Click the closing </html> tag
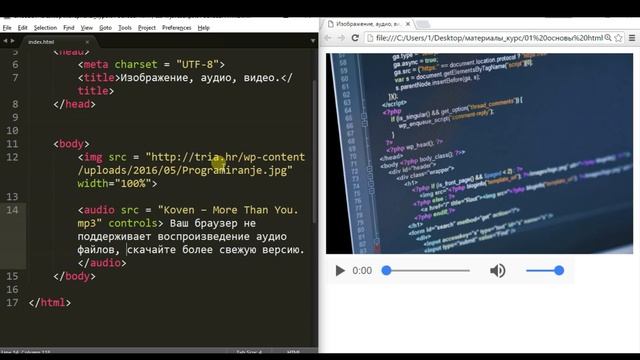Screen dimensions: 640x360 [50, 303]
